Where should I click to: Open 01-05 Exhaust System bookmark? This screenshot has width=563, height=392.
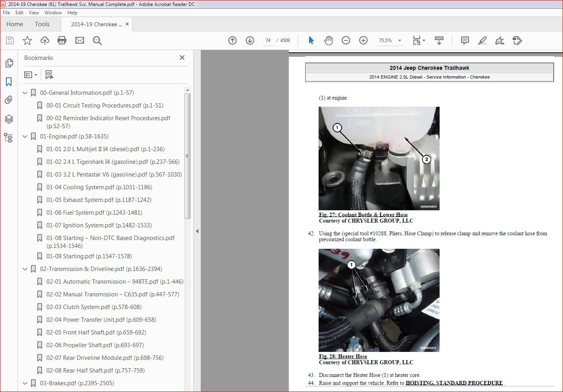pos(99,200)
